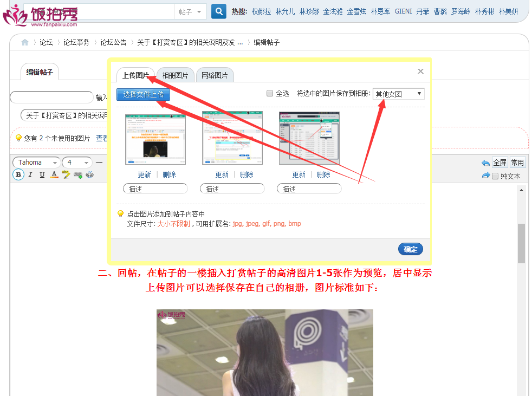This screenshot has height=396, width=532.
Task: Open the font color tool
Action: (54, 175)
